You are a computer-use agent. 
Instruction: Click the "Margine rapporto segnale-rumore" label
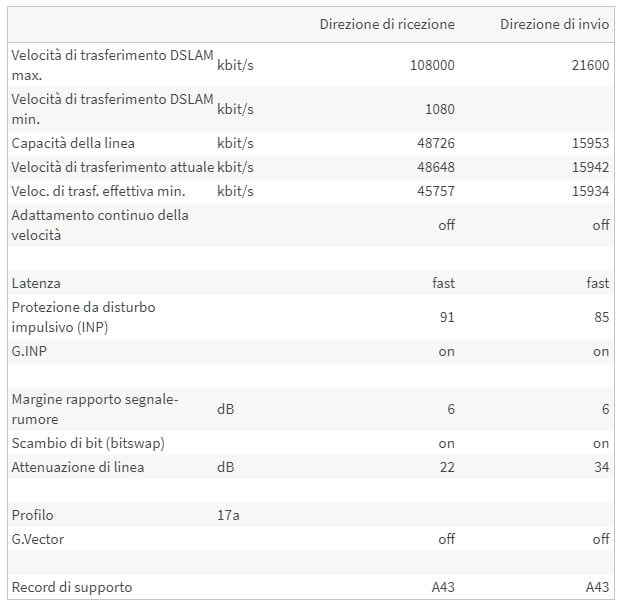pos(94,409)
